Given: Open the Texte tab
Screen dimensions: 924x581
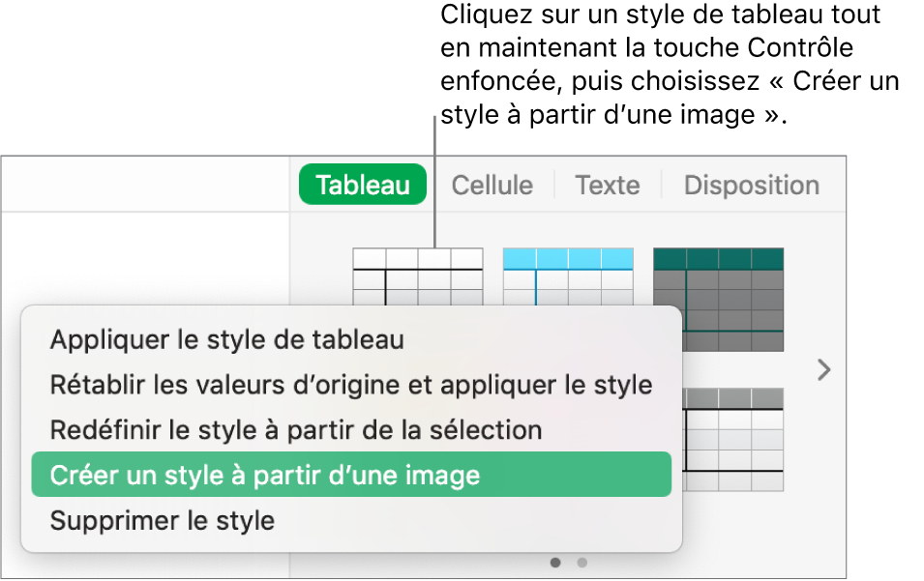Looking at the screenshot, I should [x=607, y=185].
